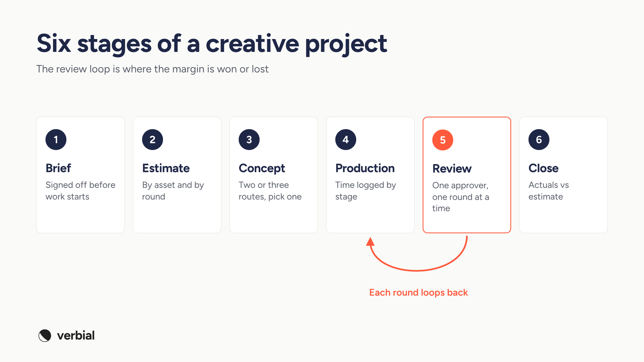
Task: Click the number 4 circle badge
Action: [346, 140]
